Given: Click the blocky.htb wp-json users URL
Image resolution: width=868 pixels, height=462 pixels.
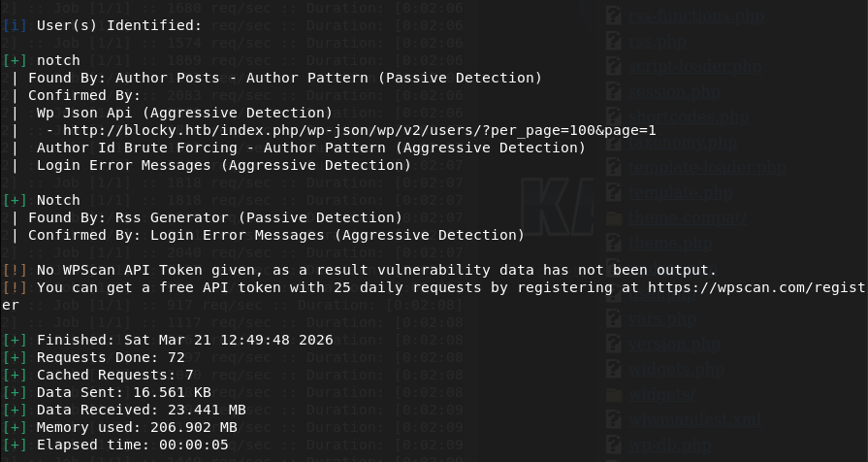Looking at the screenshot, I should click(x=358, y=130).
